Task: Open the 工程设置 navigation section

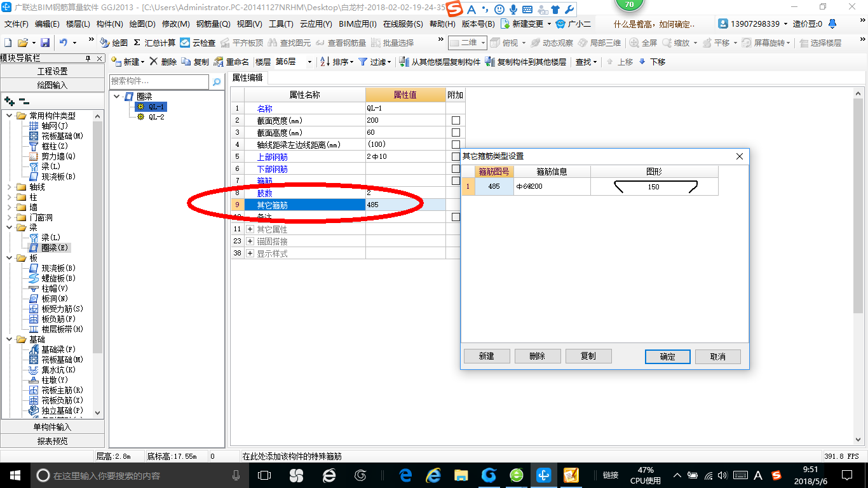Action: tap(52, 71)
